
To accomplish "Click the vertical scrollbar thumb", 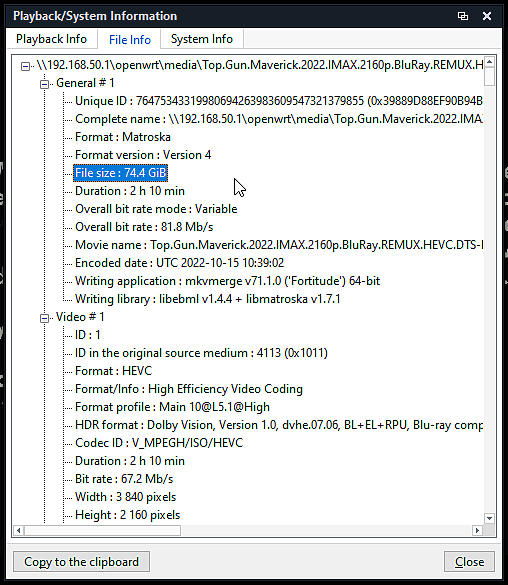I will tap(490, 76).
